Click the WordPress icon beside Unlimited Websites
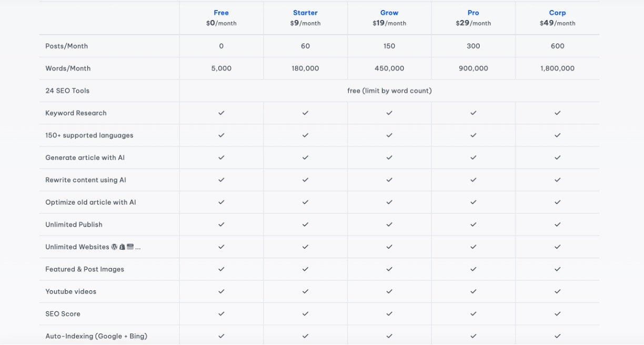This screenshot has width=644, height=345. click(x=114, y=247)
